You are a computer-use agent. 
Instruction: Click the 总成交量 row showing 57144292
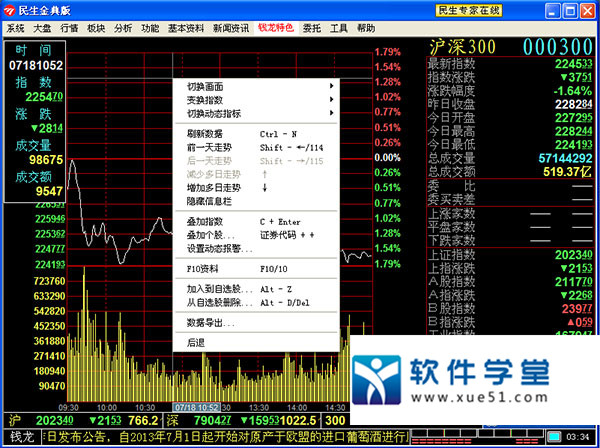510,158
